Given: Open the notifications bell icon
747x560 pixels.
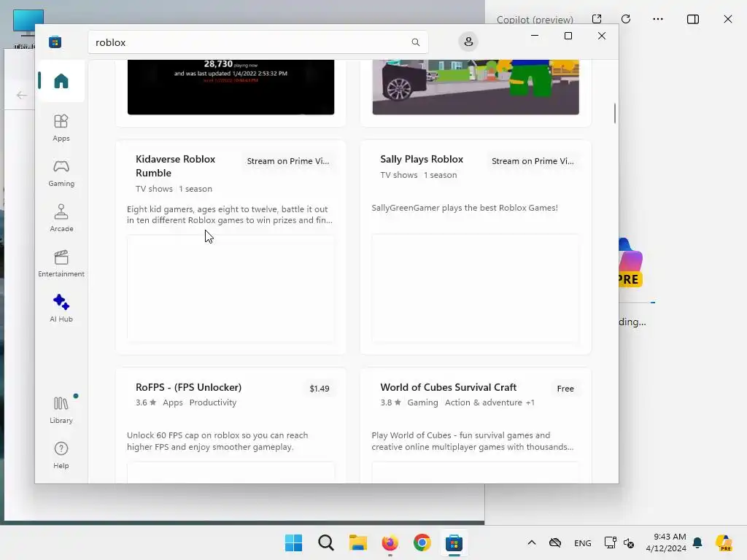Looking at the screenshot, I should pyautogui.click(x=697, y=542).
